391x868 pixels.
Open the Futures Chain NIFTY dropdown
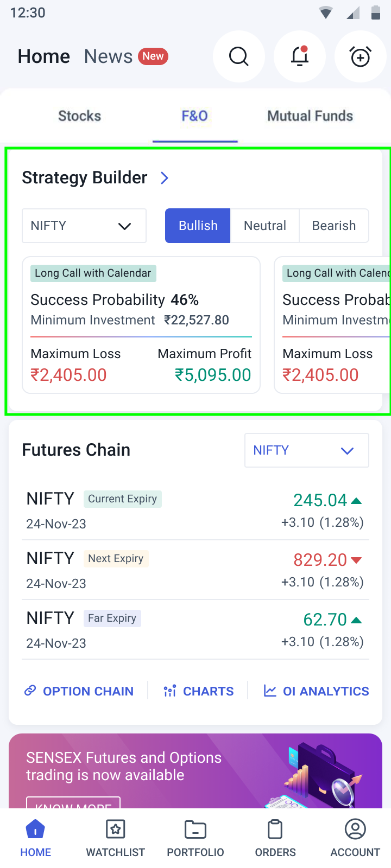pyautogui.click(x=306, y=450)
